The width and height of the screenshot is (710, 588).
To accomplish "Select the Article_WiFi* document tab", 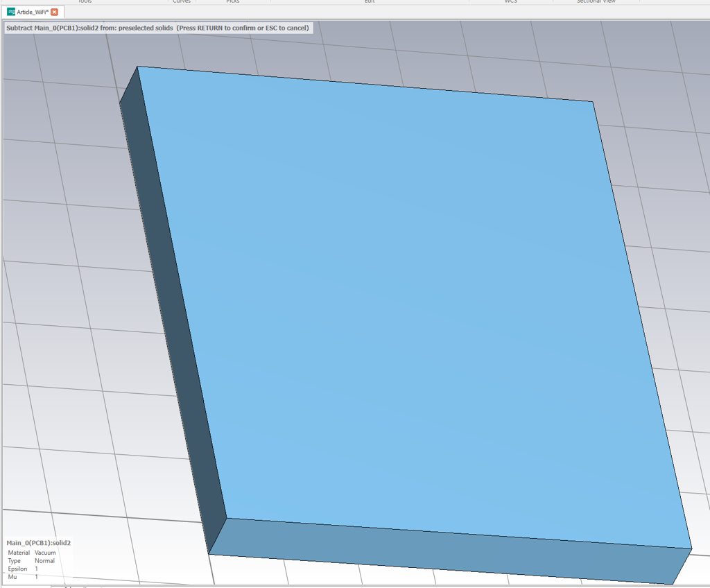I will click(x=33, y=12).
